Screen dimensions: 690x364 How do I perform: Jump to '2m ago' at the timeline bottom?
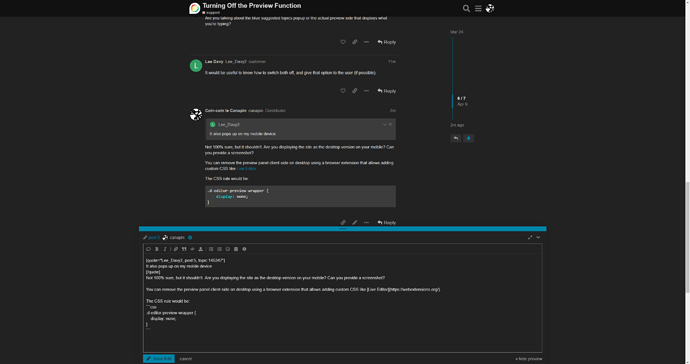457,125
